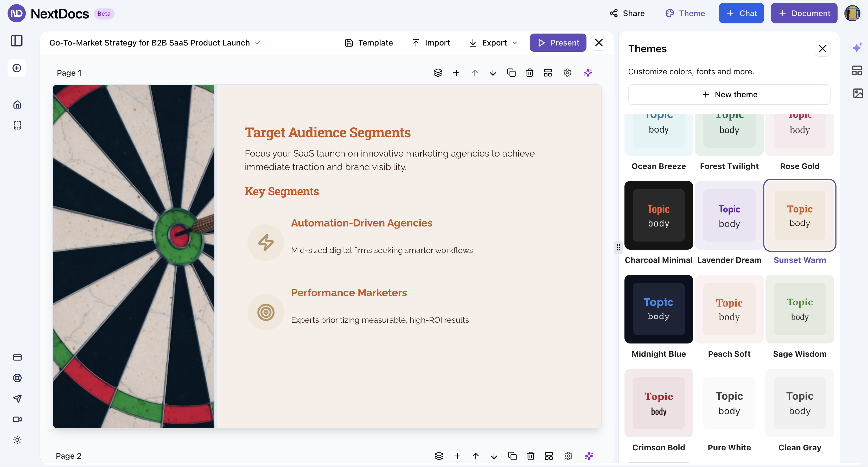This screenshot has width=868, height=467.
Task: Click the video recording icon in sidebar
Action: 17,419
